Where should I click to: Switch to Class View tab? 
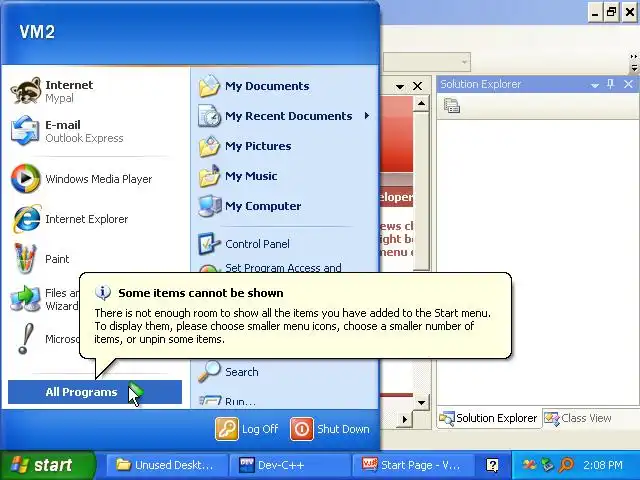point(577,418)
